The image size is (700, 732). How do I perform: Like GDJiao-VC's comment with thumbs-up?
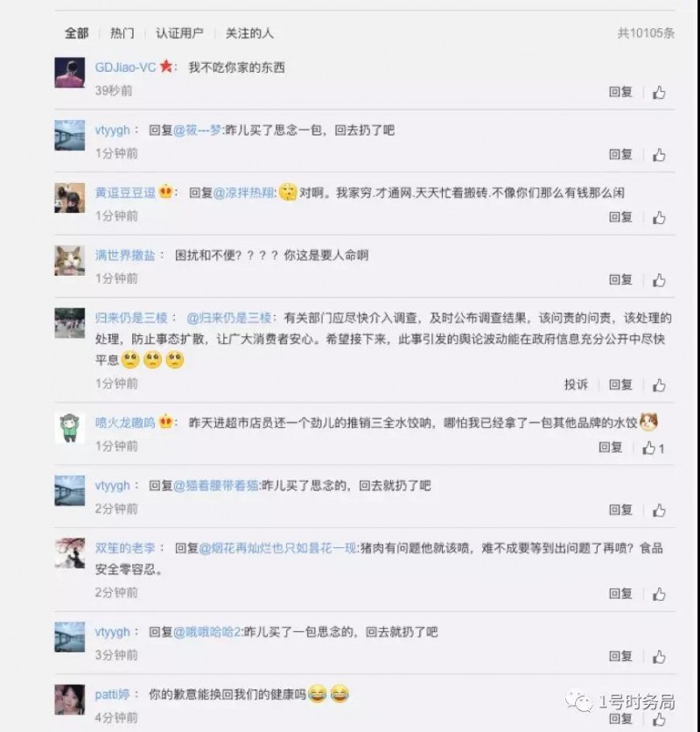tap(659, 93)
